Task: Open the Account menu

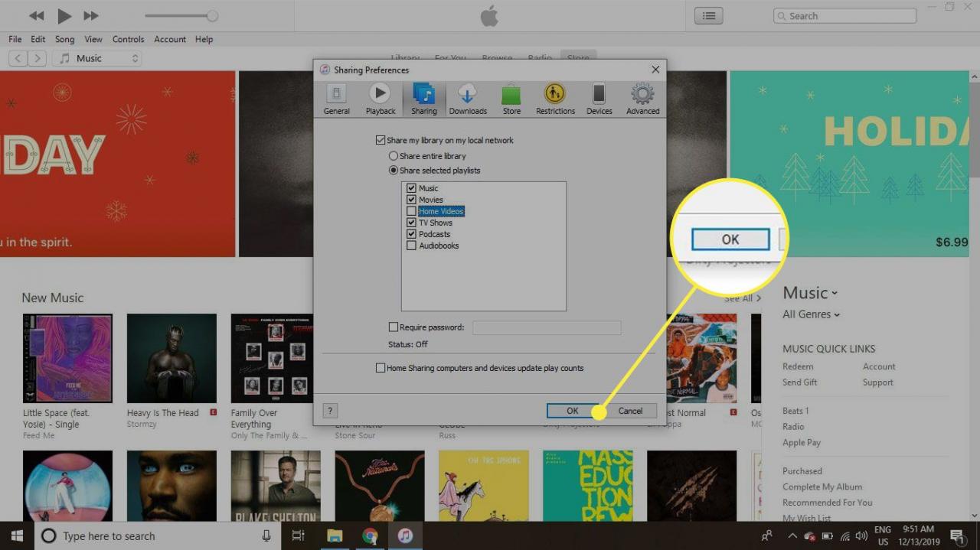Action: coord(170,39)
